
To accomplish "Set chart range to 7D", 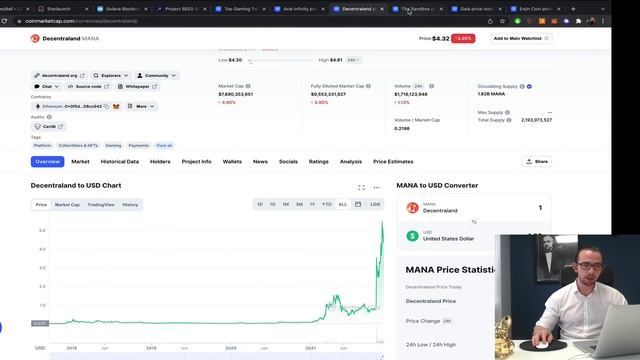I will tap(273, 204).
